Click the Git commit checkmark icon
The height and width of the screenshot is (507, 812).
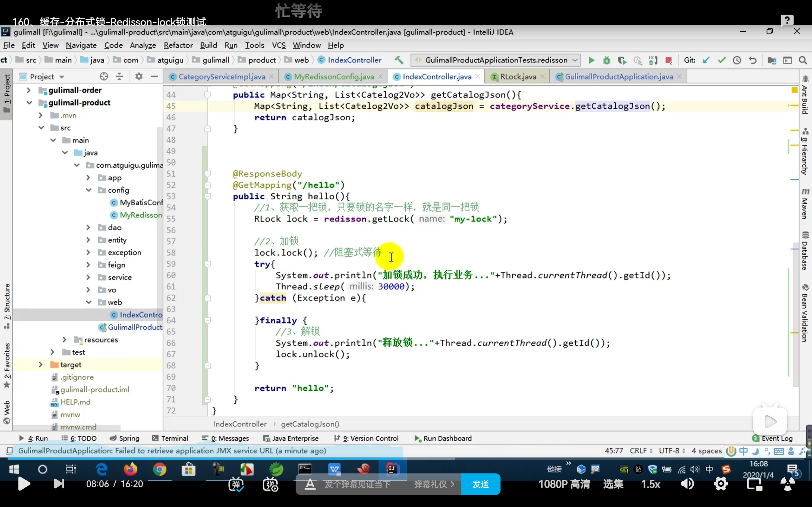[721, 60]
